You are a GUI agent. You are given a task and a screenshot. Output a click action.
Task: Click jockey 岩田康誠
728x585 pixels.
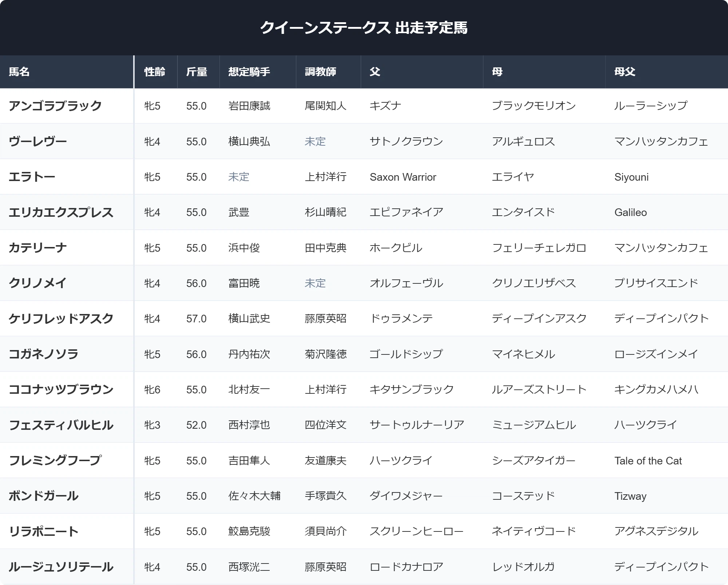[x=249, y=106]
